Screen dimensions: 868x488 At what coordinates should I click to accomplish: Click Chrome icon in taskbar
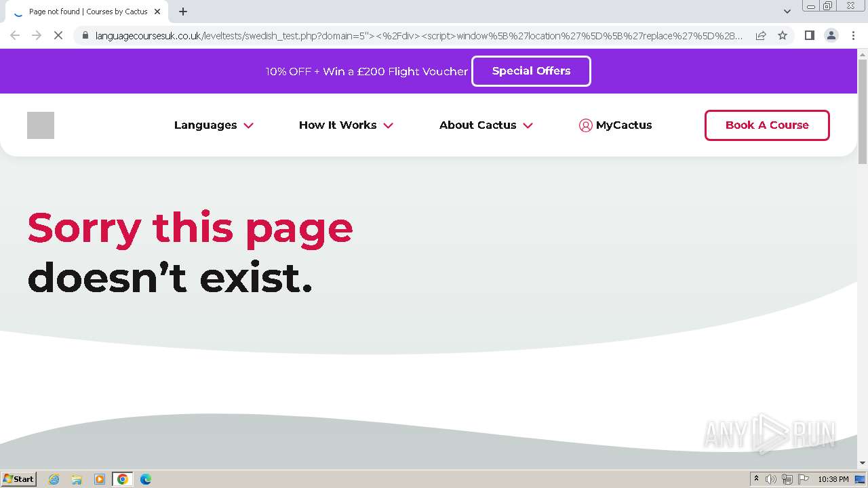pos(123,479)
